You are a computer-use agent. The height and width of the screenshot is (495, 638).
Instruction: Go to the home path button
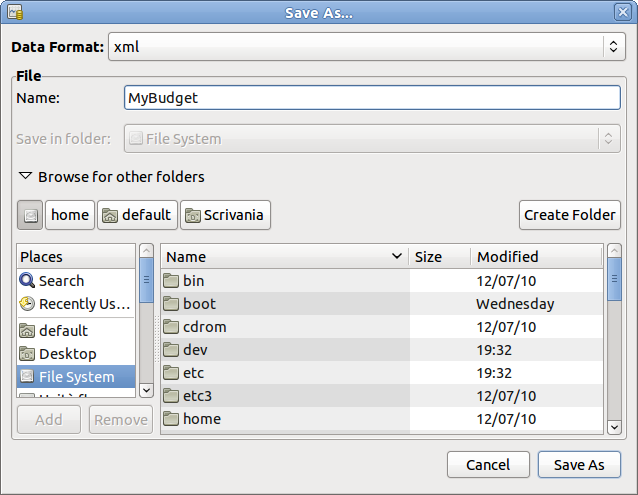70,215
